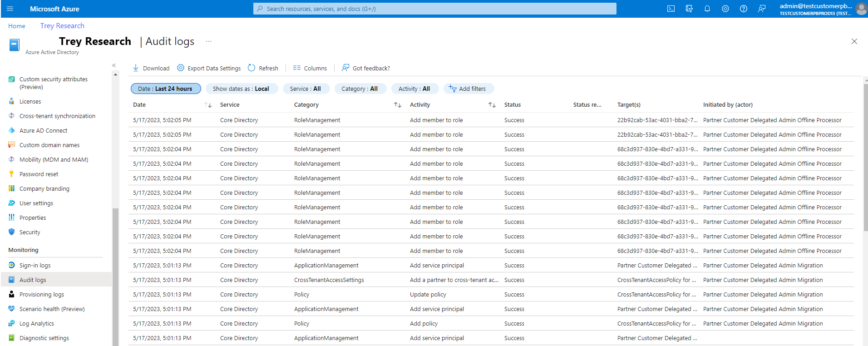
Task: Click the Export Data Settings gear icon
Action: [x=181, y=68]
